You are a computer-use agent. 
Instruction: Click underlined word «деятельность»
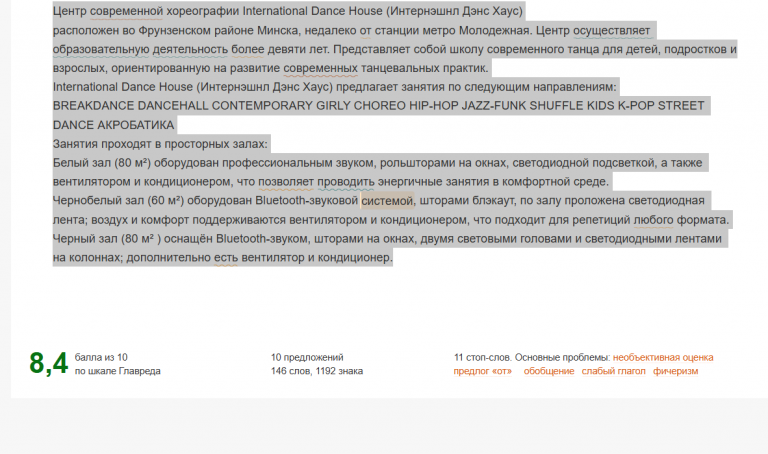coord(190,49)
